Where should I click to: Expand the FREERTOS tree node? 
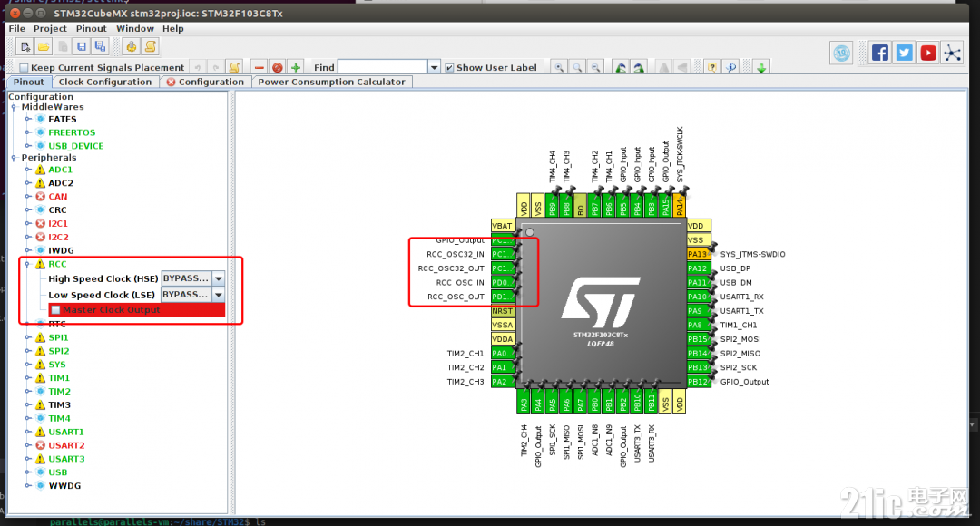[x=27, y=132]
